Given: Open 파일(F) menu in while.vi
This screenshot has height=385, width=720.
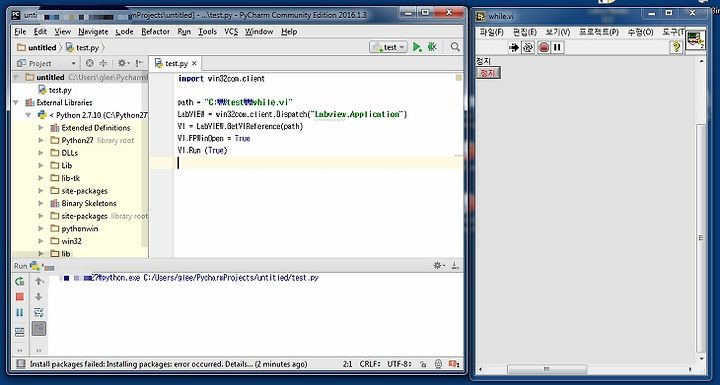Looking at the screenshot, I should pos(492,32).
